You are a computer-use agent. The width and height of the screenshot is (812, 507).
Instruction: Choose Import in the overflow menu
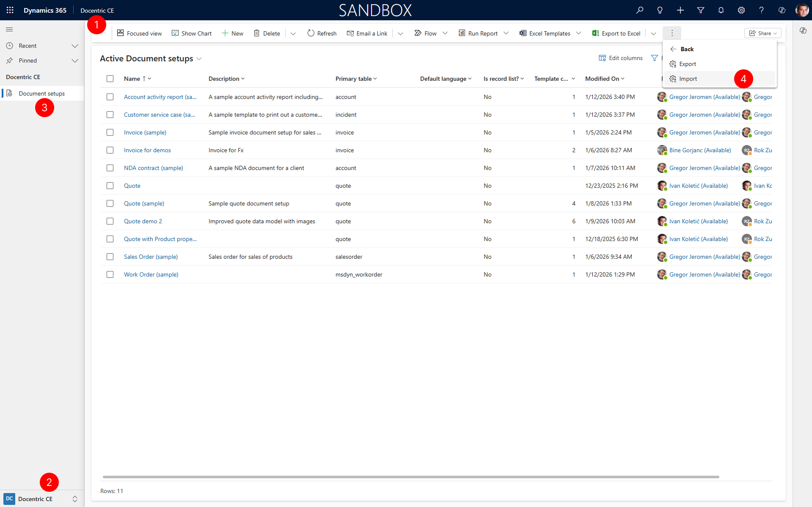pyautogui.click(x=720, y=79)
